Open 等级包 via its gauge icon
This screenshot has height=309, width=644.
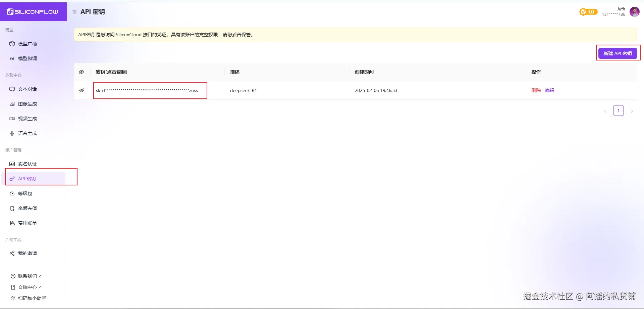12,193
